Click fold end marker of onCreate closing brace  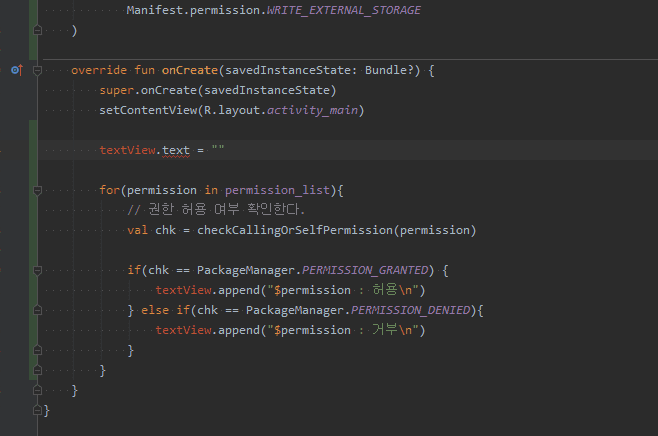click(x=37, y=390)
